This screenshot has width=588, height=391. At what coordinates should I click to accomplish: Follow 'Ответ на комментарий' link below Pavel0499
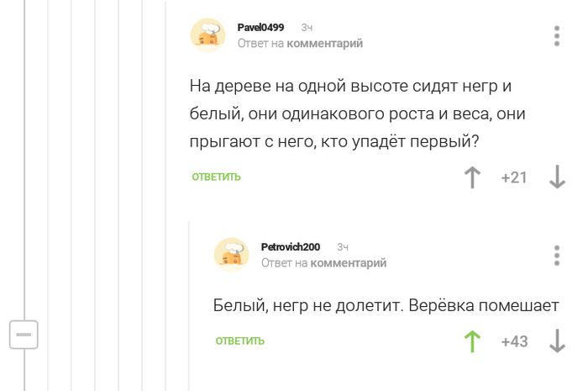coord(300,44)
